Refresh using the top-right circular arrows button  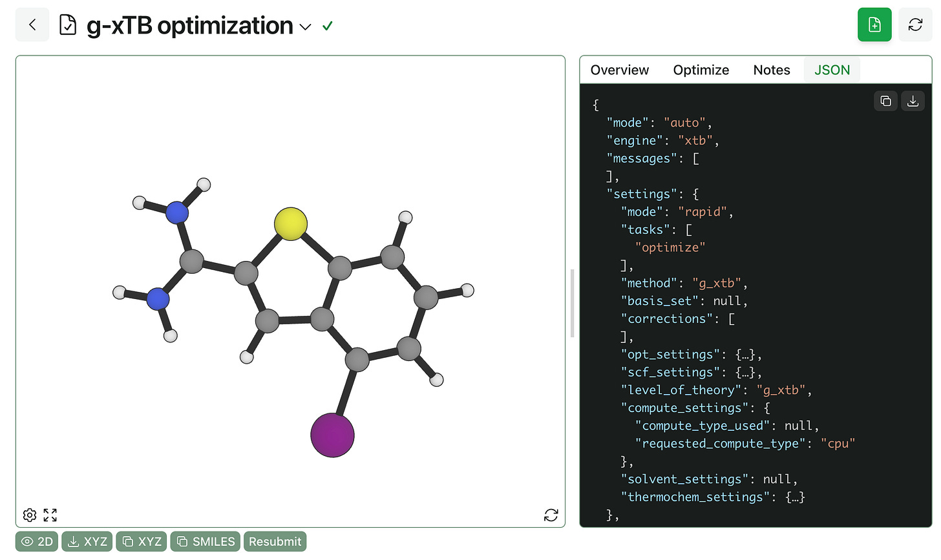[915, 25]
